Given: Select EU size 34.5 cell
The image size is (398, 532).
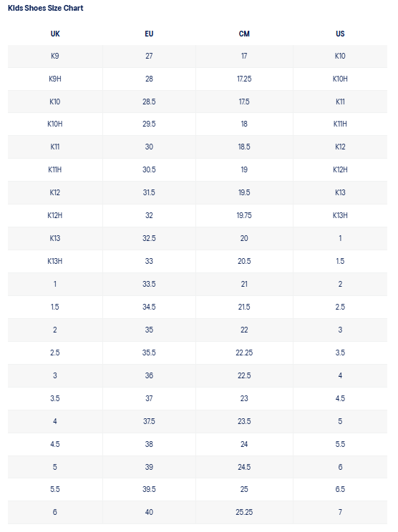Looking at the screenshot, I should (x=149, y=307).
